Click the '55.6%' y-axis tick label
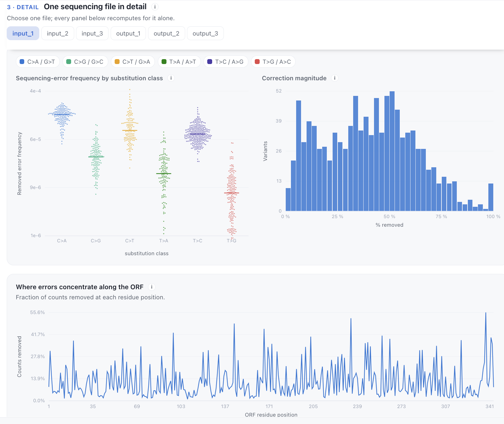 point(37,312)
